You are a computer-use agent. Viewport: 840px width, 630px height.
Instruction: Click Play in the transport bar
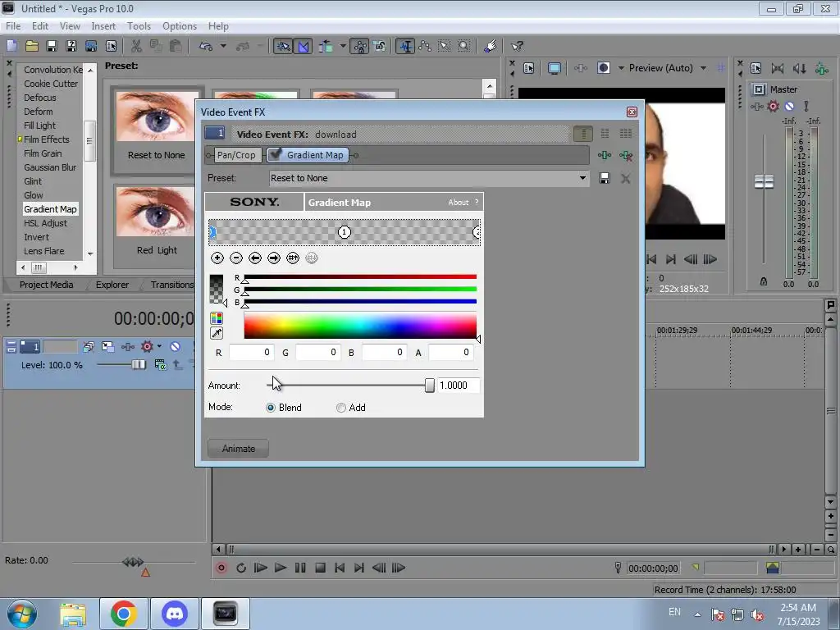click(x=281, y=568)
